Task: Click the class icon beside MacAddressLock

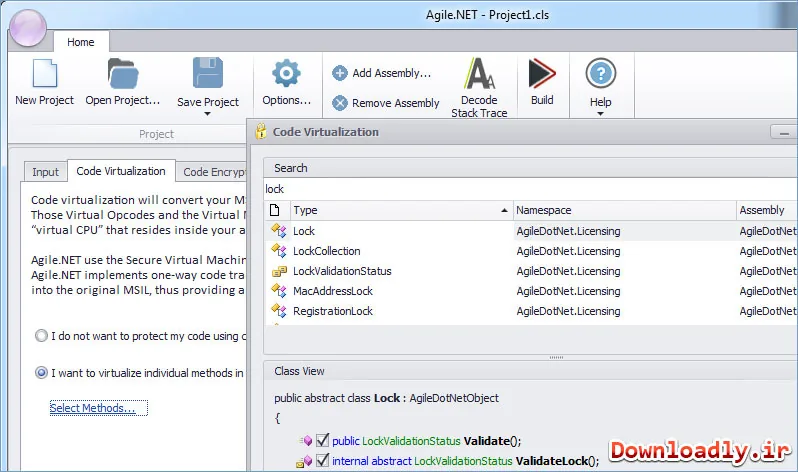Action: 279,291
